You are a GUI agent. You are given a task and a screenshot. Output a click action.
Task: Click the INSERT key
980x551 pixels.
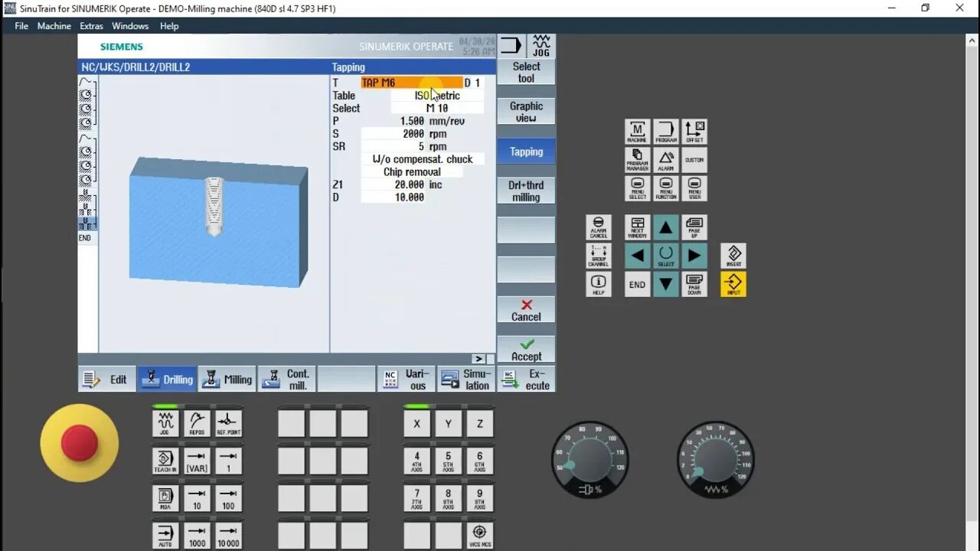pyautogui.click(x=733, y=256)
